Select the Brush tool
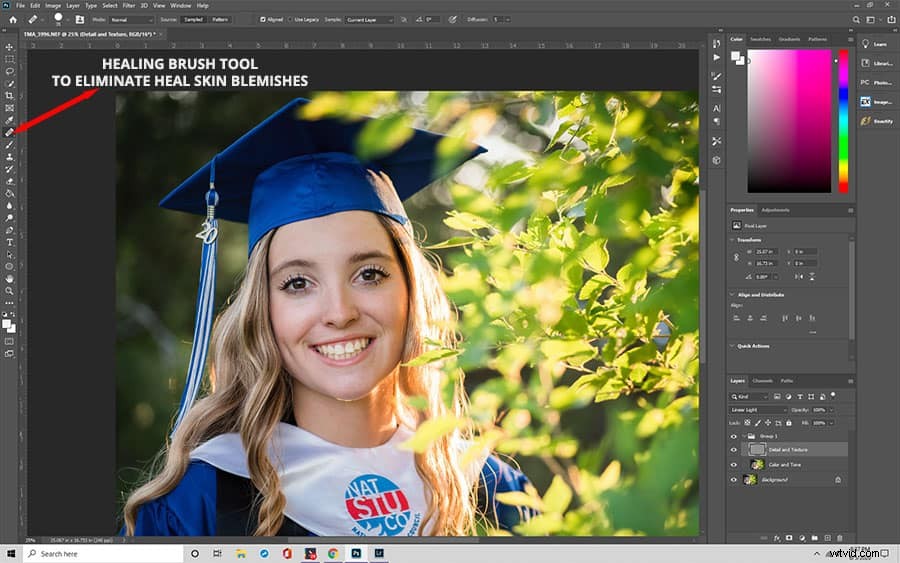Viewport: 900px width, 563px height. 9,145
